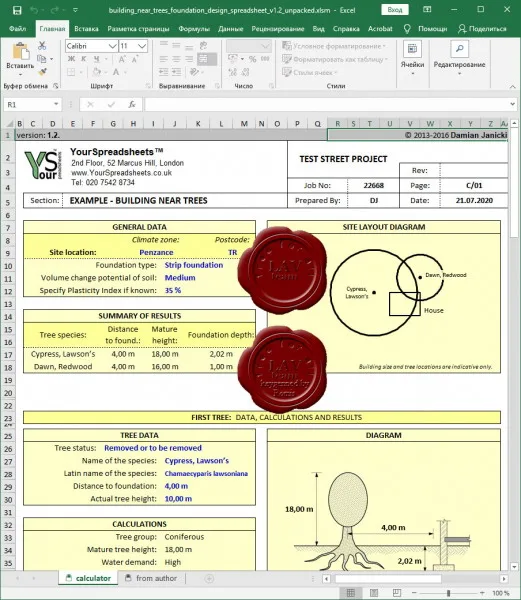Click the wrap text icon
The image size is (521, 600).
[x=203, y=46]
